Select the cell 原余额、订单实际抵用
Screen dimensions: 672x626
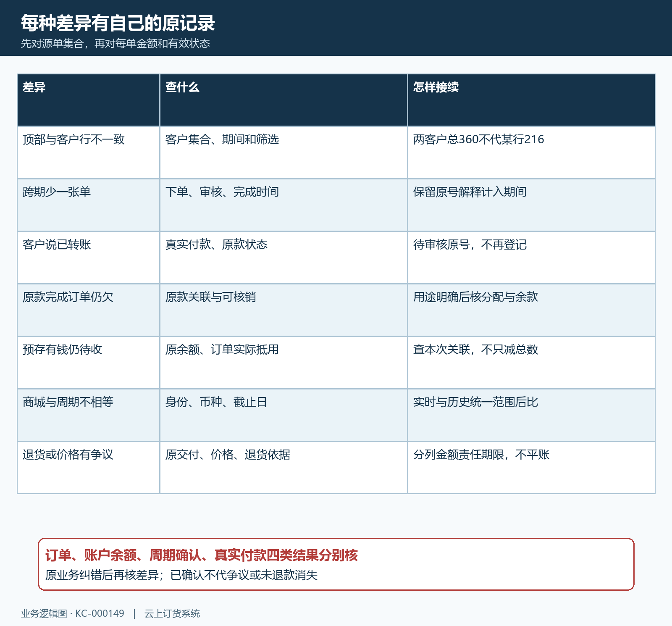283,363
